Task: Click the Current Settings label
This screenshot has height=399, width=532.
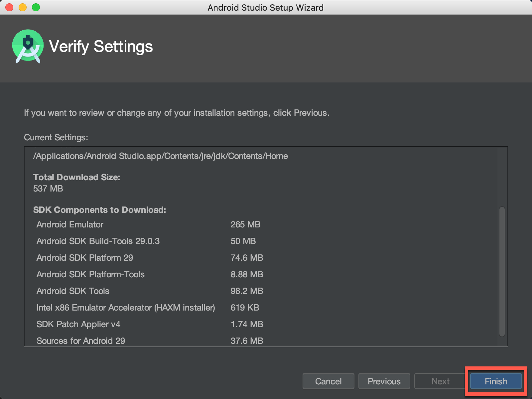Action: (x=56, y=137)
